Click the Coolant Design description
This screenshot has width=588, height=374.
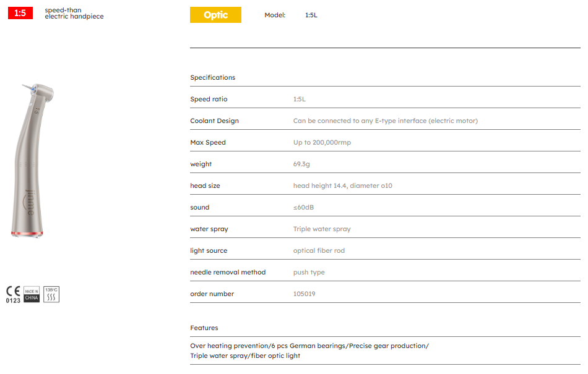pos(385,121)
